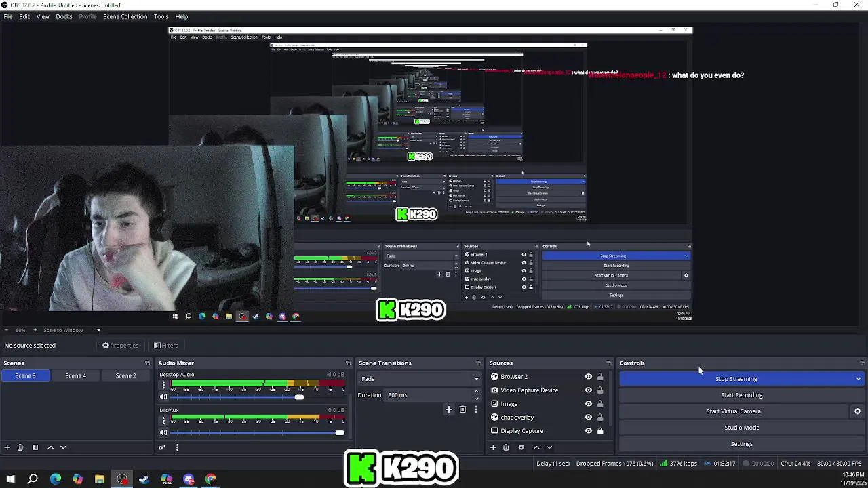Viewport: 868px width, 488px height.
Task: Toggle lock on Display Capture source
Action: point(600,431)
